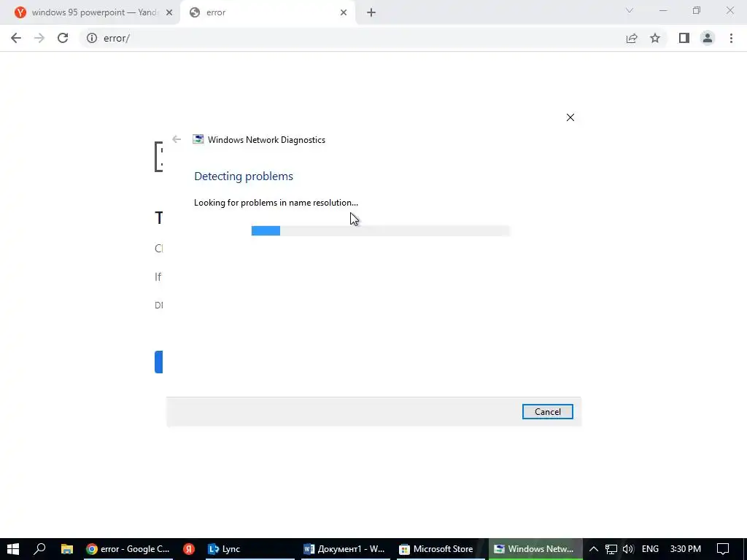The width and height of the screenshot is (747, 560).
Task: Select Windows Network Diagnostics taskbar button
Action: click(535, 549)
